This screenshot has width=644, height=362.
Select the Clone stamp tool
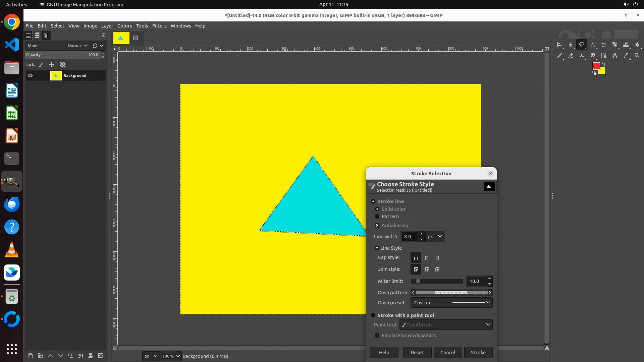pyautogui.click(x=582, y=56)
